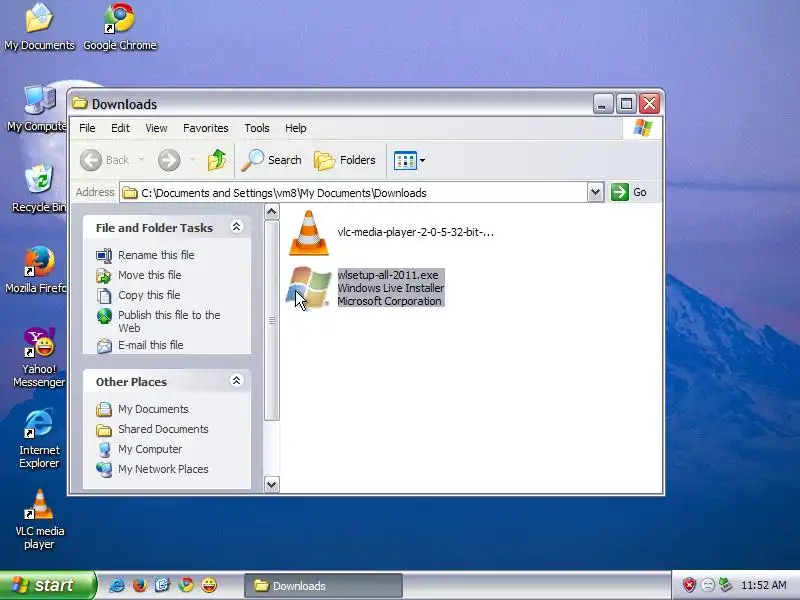The width and height of the screenshot is (800, 600).
Task: Click Move this file
Action: (x=149, y=275)
